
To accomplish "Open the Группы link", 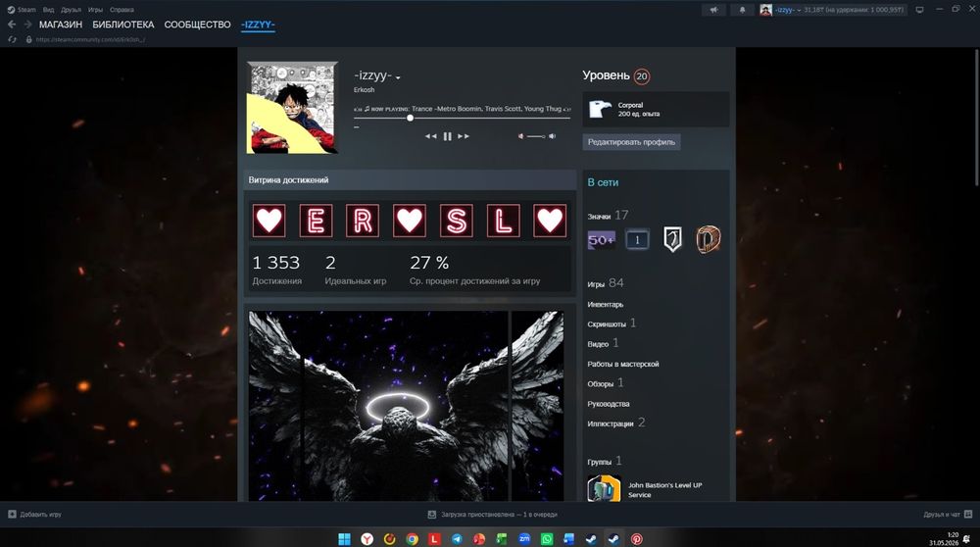I will point(600,462).
